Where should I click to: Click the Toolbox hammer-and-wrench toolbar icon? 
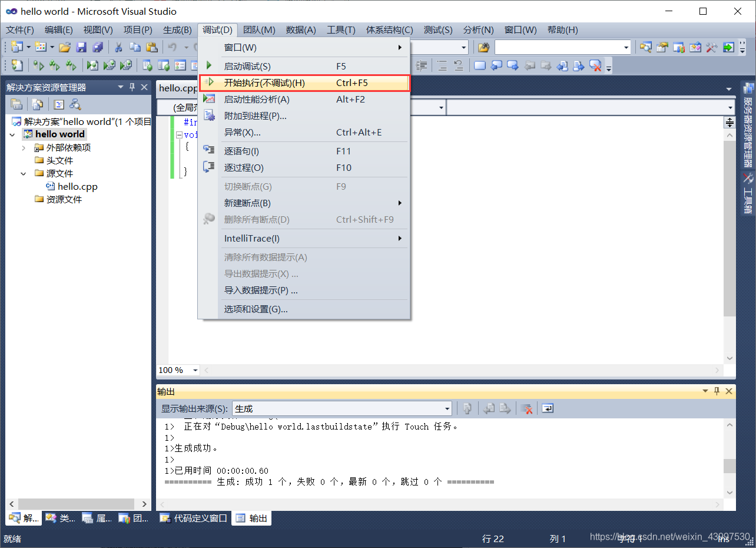click(712, 47)
